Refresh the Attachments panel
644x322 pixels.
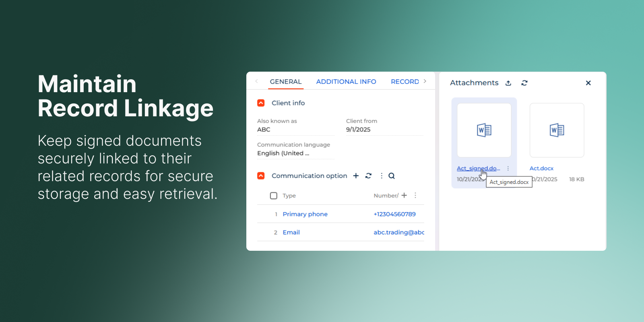click(x=524, y=83)
